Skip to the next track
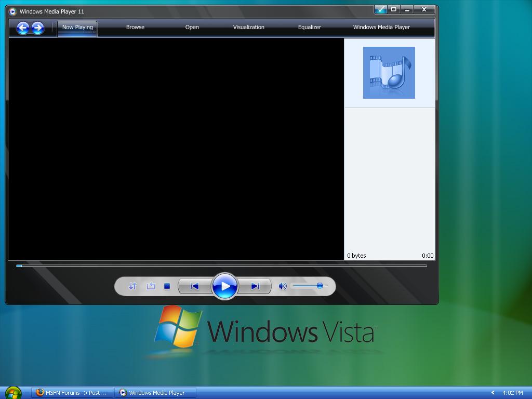 (x=255, y=286)
